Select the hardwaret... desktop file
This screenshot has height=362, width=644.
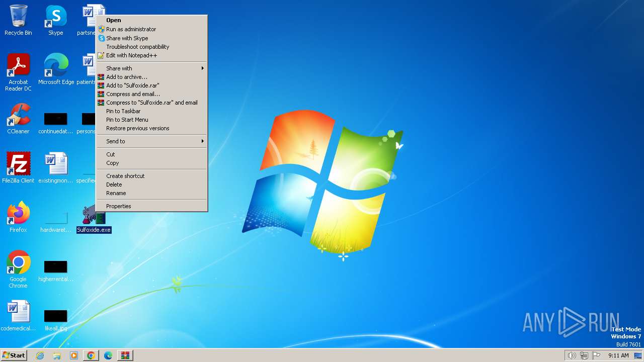[x=56, y=222]
